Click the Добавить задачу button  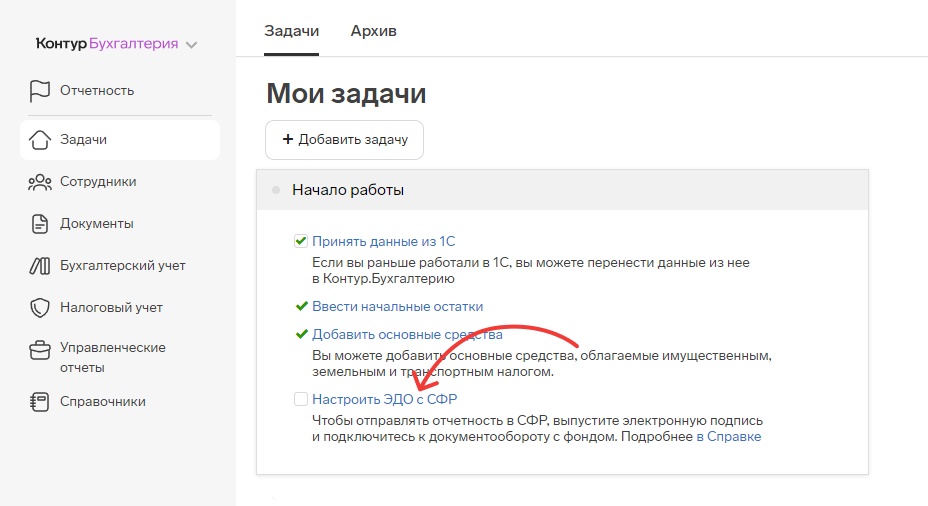344,140
